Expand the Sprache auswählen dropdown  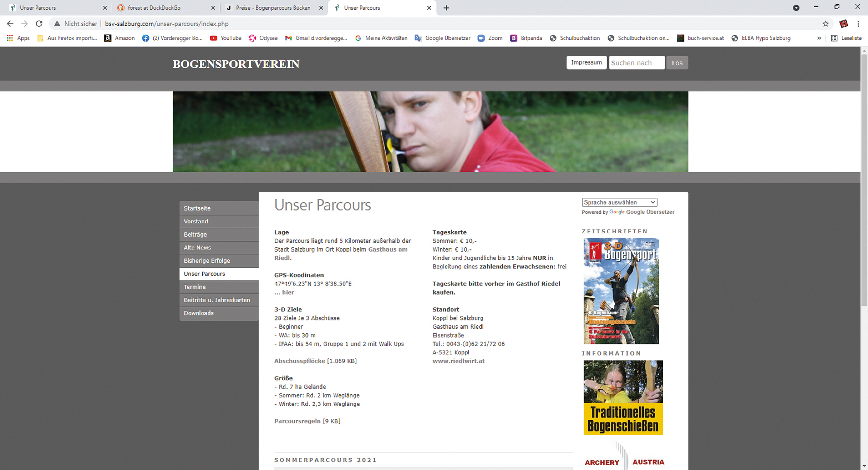[x=619, y=202]
